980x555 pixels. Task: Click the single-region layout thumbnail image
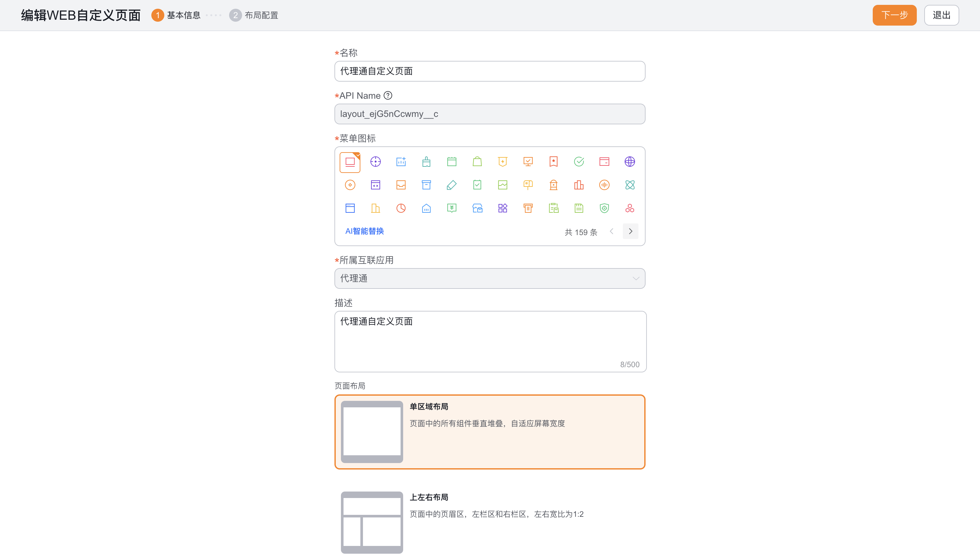(x=372, y=432)
